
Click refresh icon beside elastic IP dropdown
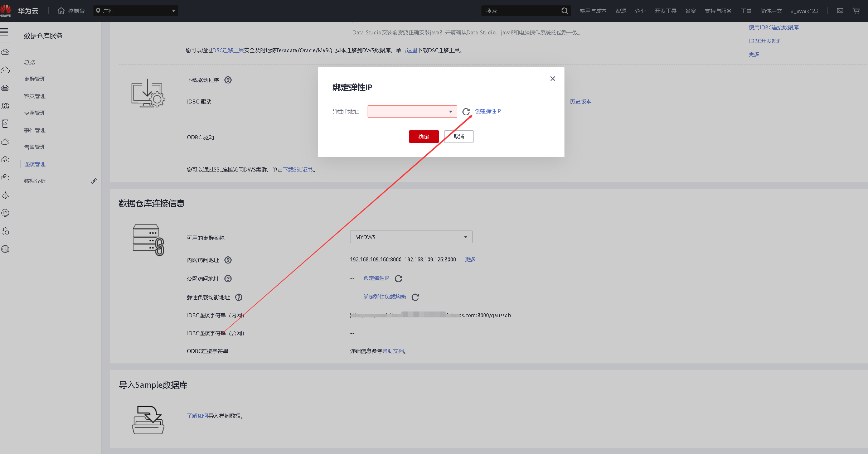tap(466, 112)
